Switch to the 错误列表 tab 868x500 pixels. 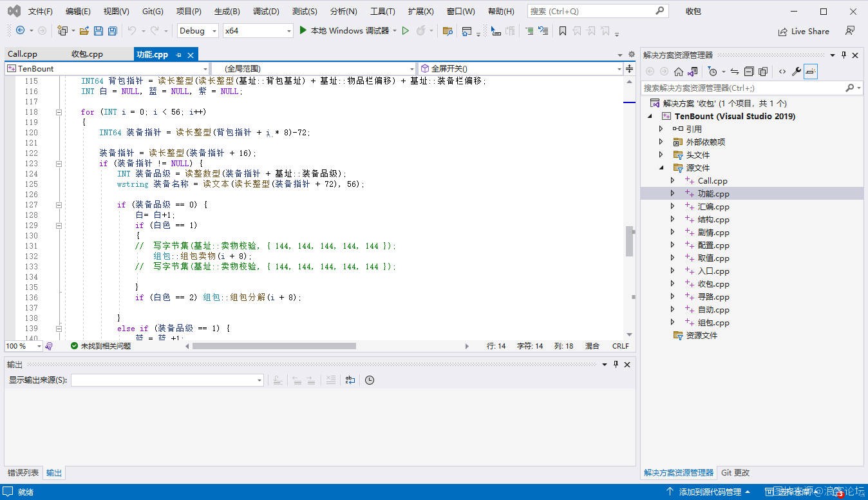[x=23, y=473]
